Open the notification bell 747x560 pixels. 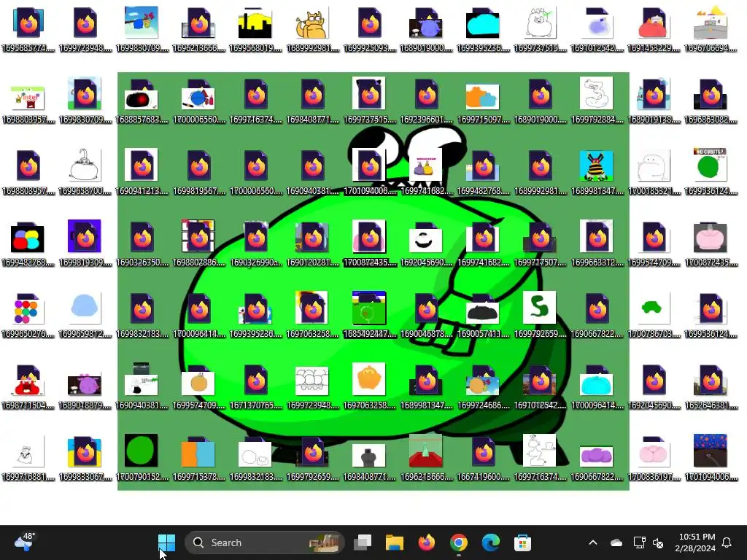pyautogui.click(x=727, y=542)
